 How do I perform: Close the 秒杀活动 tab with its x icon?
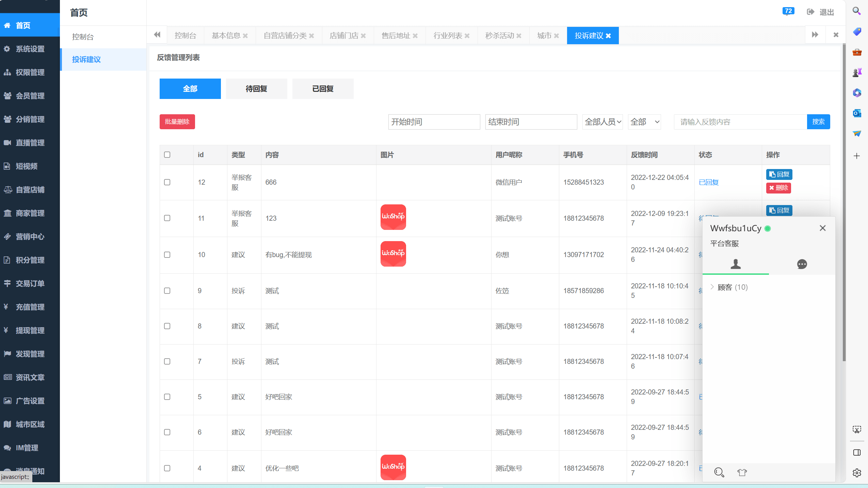pyautogui.click(x=519, y=36)
